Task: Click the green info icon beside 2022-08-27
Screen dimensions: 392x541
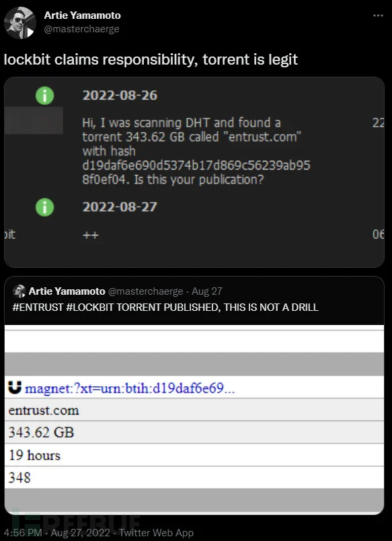Action: click(x=44, y=207)
